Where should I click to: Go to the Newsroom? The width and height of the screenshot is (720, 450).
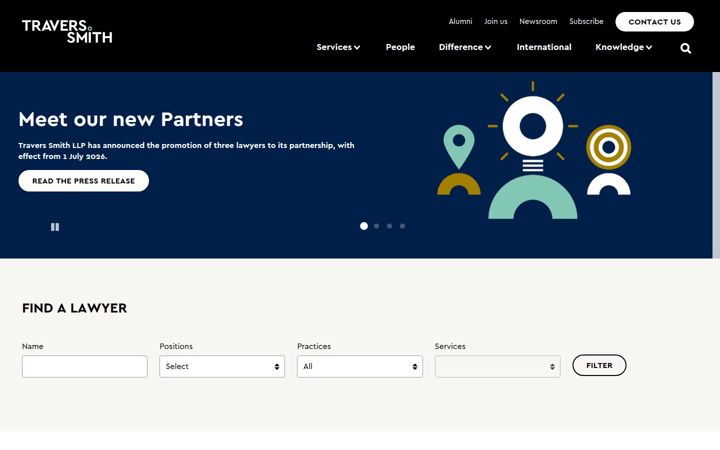[538, 21]
